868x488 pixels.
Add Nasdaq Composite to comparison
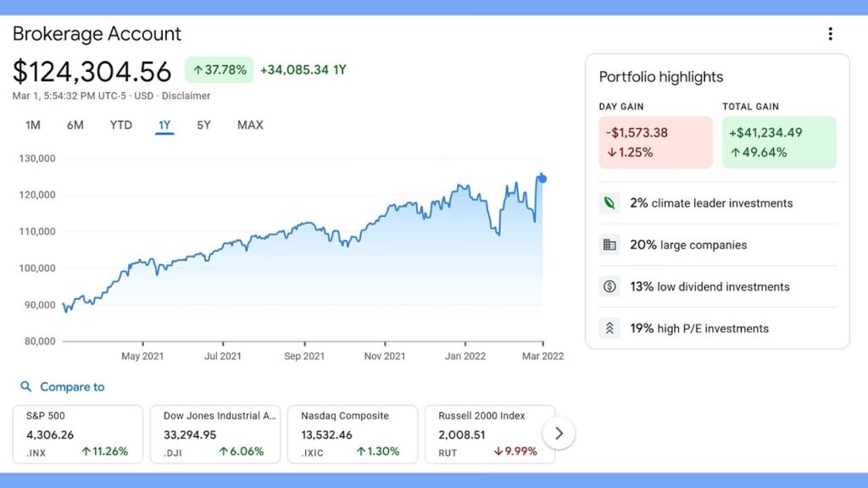coord(352,434)
